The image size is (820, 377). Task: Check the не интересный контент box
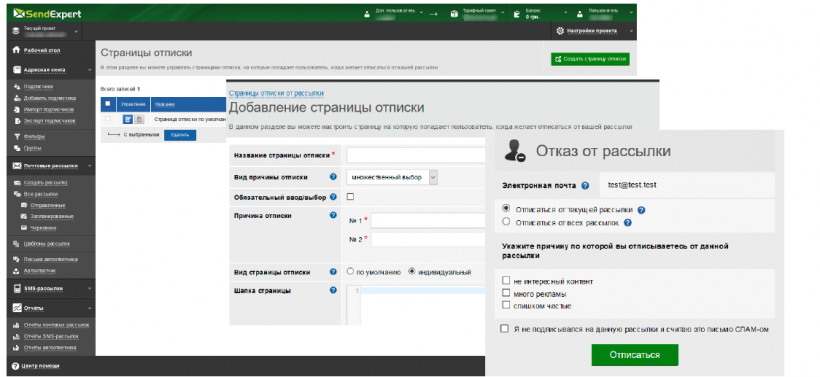(x=506, y=281)
